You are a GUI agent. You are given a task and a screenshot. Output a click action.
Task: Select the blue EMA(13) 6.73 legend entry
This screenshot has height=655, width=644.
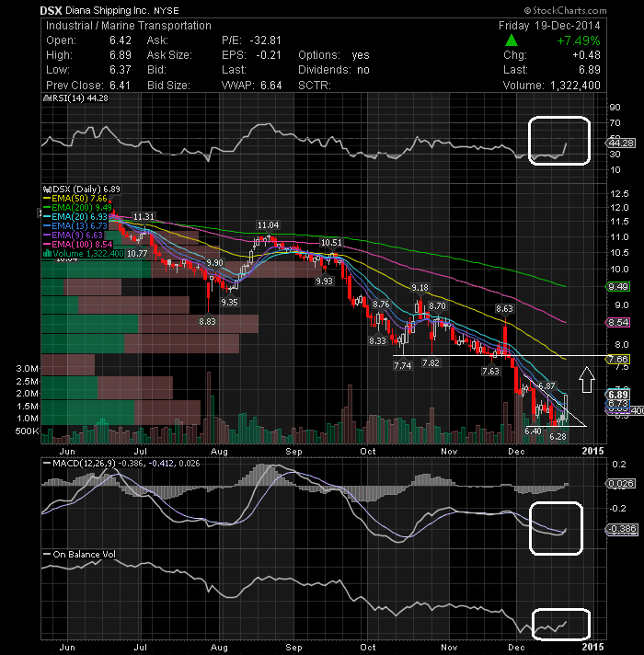[x=75, y=226]
